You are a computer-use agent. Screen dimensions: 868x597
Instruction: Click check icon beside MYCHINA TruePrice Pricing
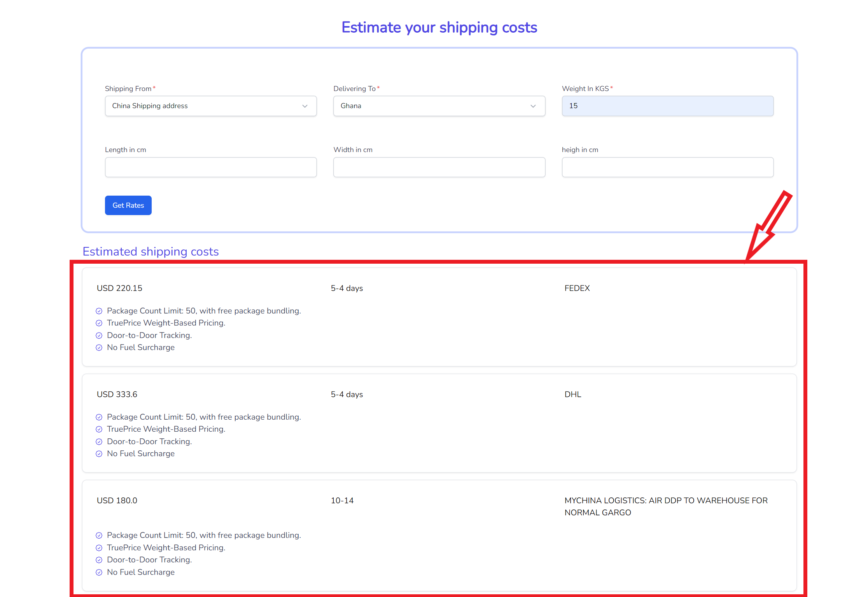tap(99, 548)
